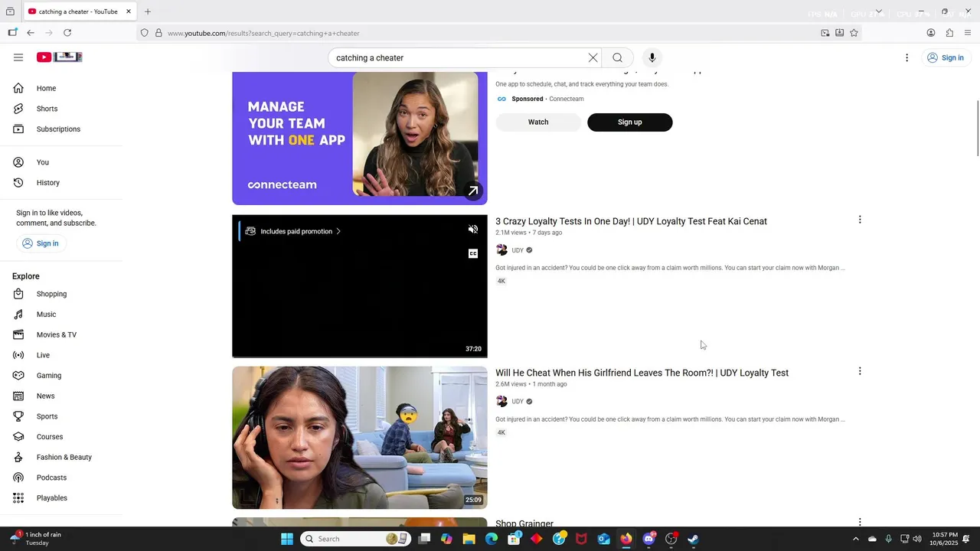The height and width of the screenshot is (551, 980).
Task: Open UDY channel under Will He Cheat video
Action: click(518, 402)
